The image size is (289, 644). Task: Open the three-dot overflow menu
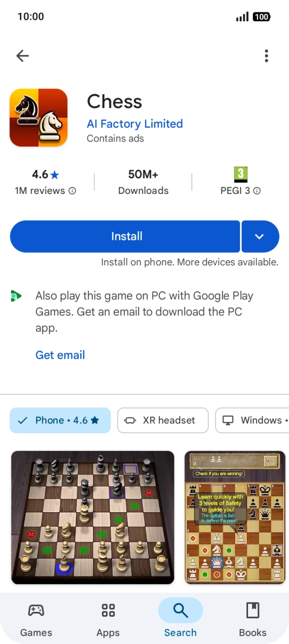[x=266, y=56]
